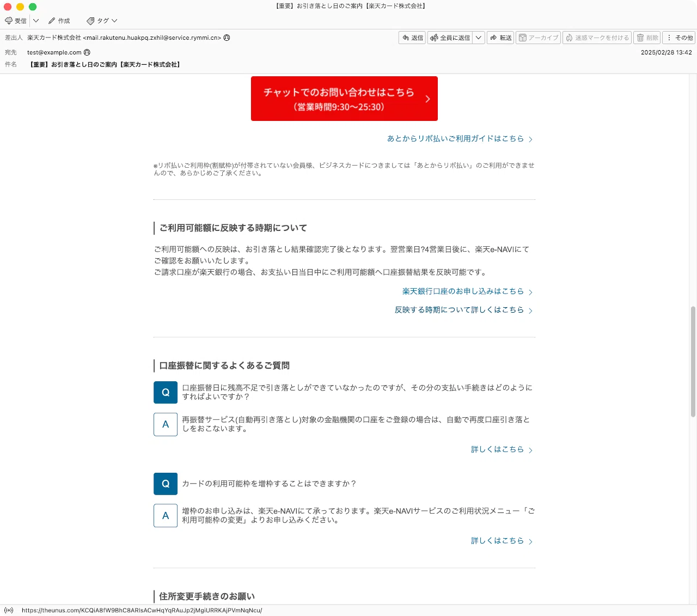697x616 pixels.
Task: Click the Get Messages (受信) button
Action: pyautogui.click(x=16, y=21)
